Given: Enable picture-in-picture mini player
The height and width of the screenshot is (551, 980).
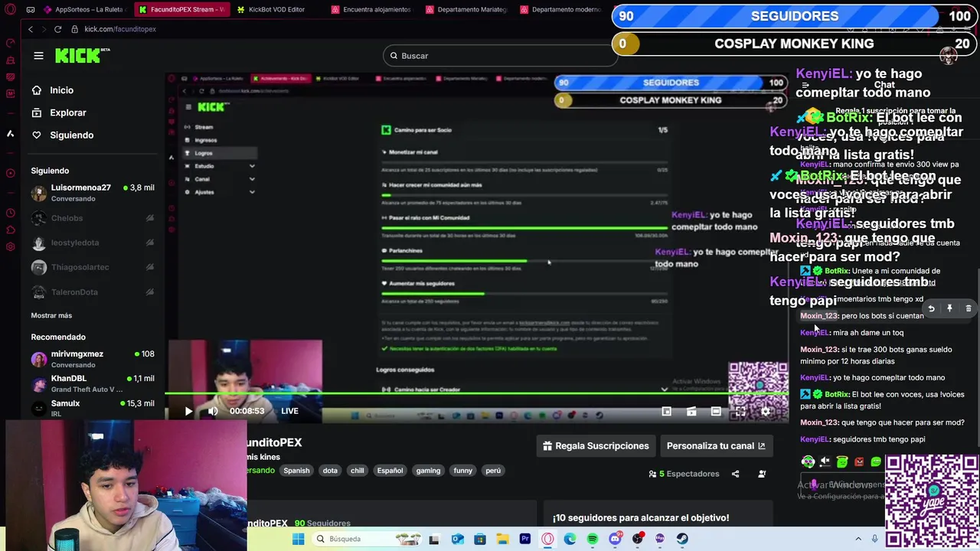Looking at the screenshot, I should point(667,412).
